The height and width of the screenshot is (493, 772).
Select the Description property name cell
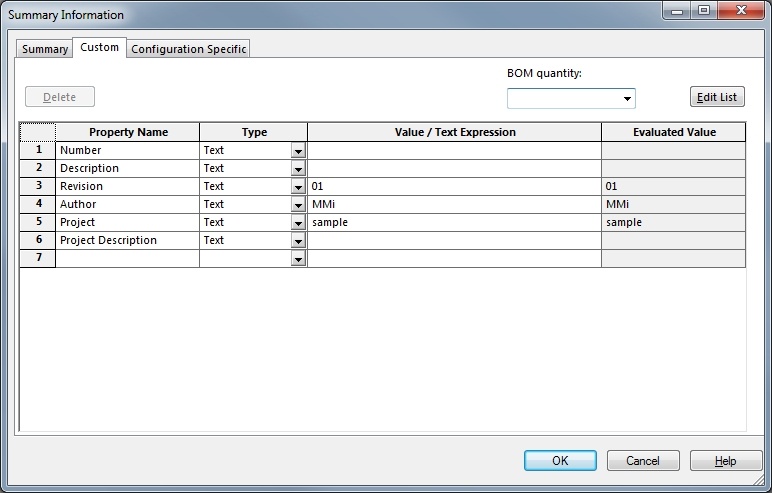tap(128, 168)
